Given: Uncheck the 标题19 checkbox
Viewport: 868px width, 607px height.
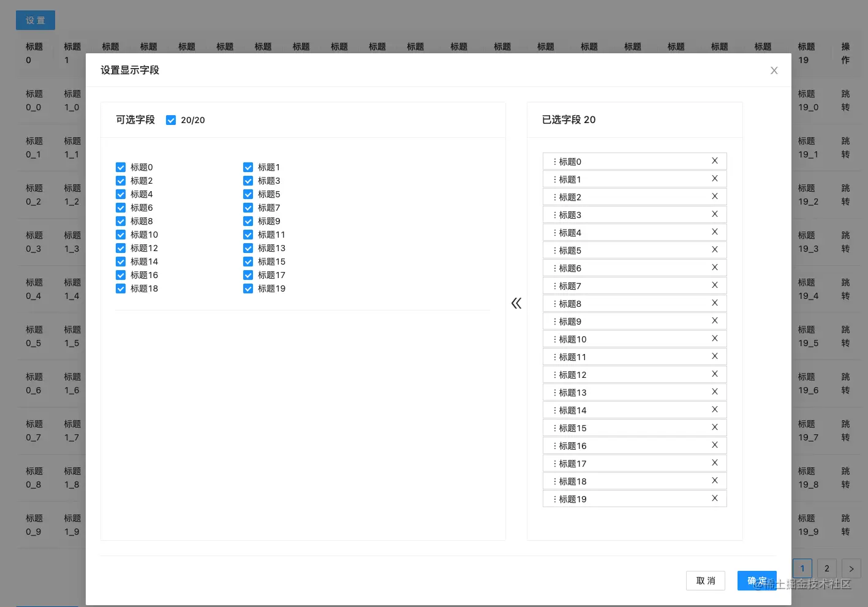Looking at the screenshot, I should click(x=248, y=288).
